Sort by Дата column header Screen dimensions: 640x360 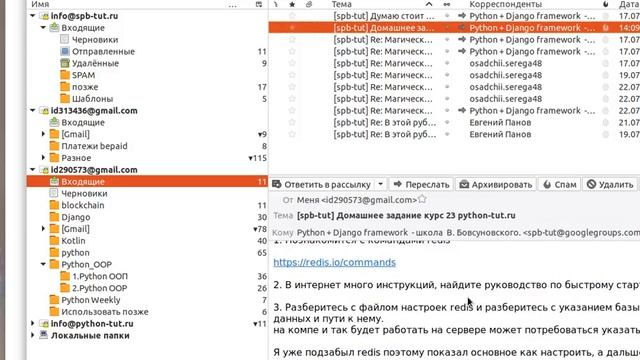(x=629, y=4)
